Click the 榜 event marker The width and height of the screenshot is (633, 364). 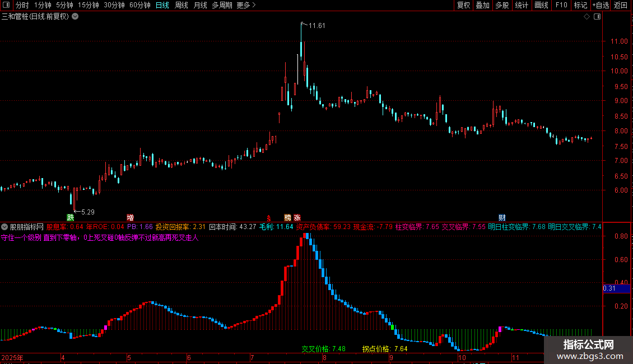(x=287, y=217)
